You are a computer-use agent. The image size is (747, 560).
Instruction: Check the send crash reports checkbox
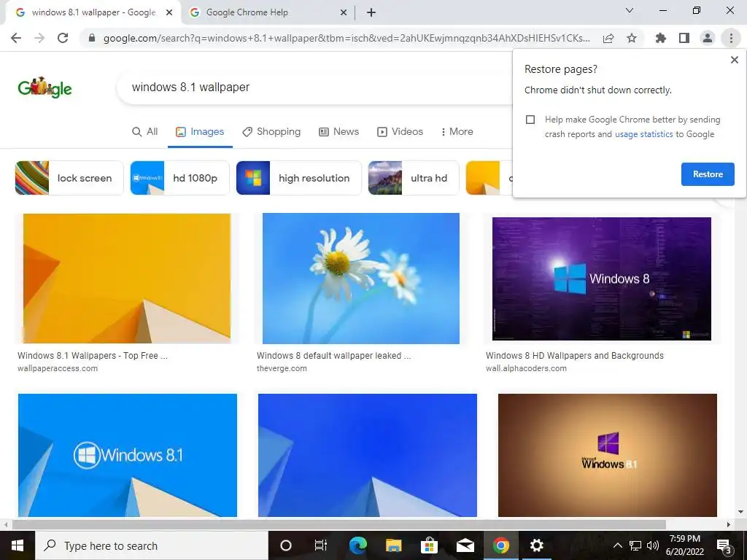click(x=530, y=120)
